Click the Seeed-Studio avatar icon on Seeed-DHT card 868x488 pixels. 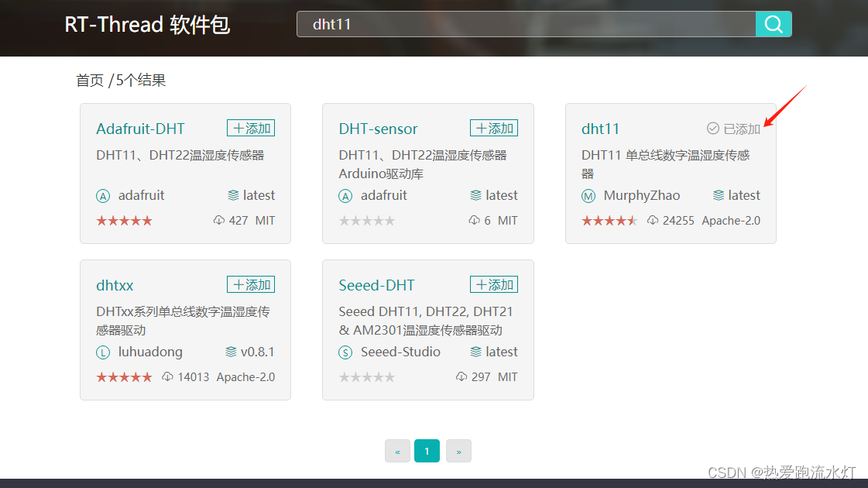tap(346, 352)
